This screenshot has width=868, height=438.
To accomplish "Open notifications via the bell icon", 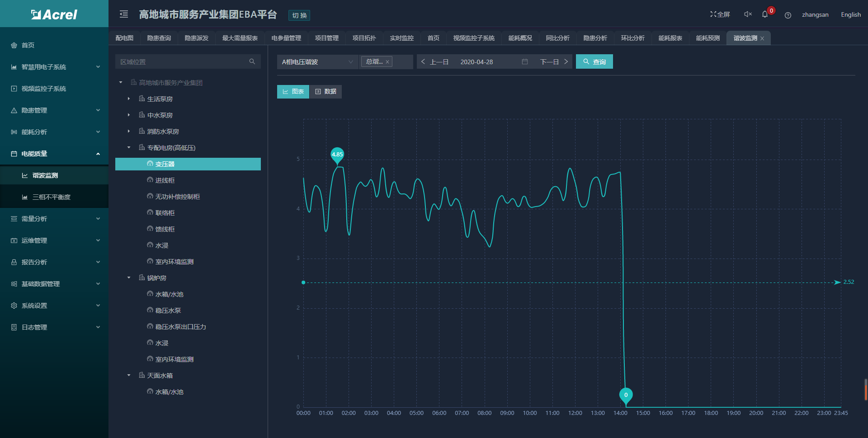I will coord(765,14).
